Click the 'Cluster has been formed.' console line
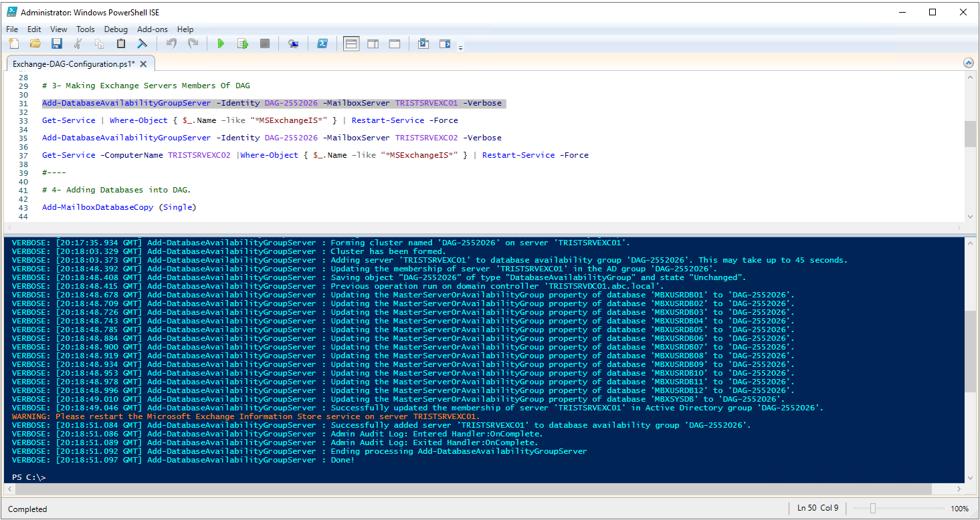This screenshot has height=520, width=980. (x=229, y=251)
